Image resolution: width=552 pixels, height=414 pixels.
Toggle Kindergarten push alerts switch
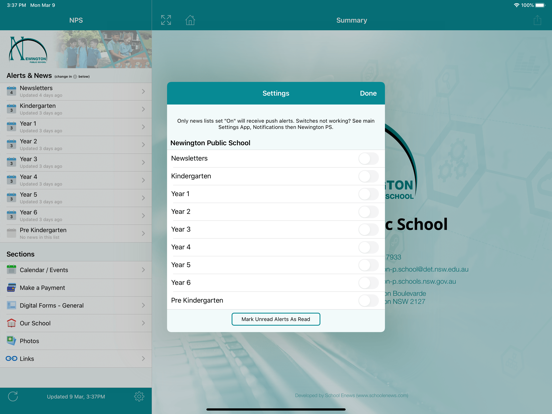pyautogui.click(x=368, y=176)
